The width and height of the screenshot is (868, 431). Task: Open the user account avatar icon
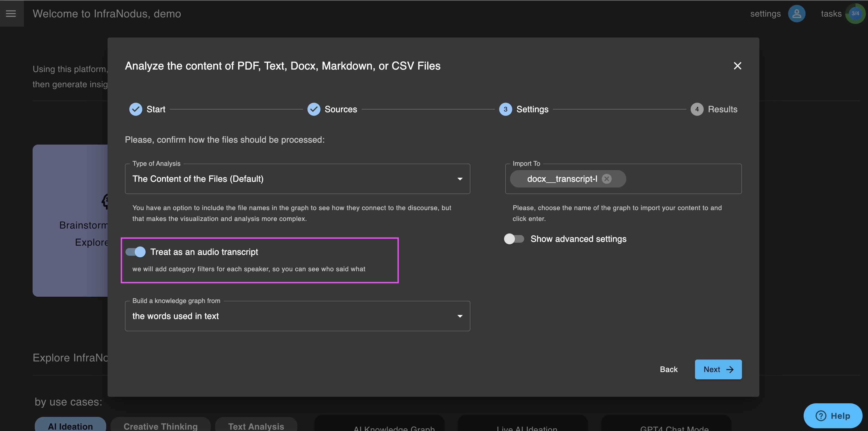(x=797, y=14)
